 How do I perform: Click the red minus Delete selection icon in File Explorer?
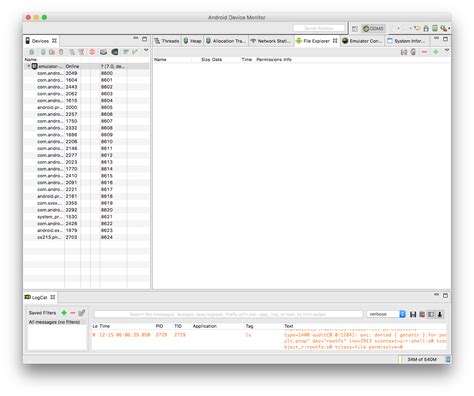tap(424, 52)
